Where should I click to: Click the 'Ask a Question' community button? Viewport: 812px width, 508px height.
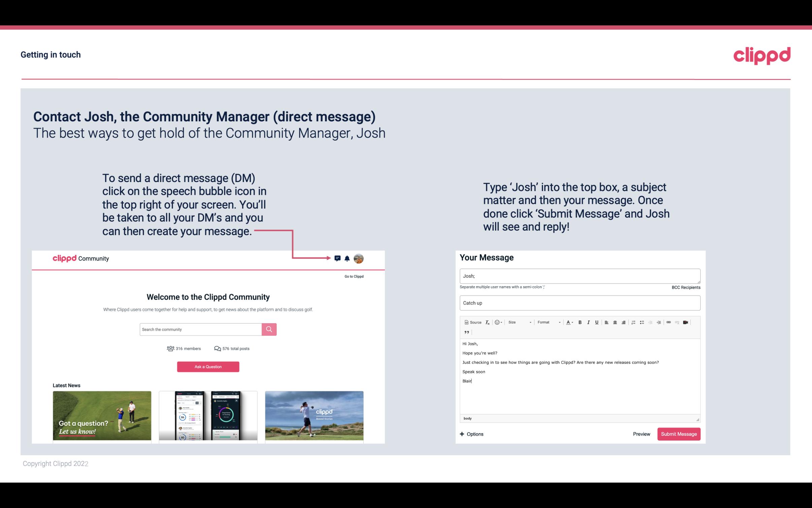208,366
